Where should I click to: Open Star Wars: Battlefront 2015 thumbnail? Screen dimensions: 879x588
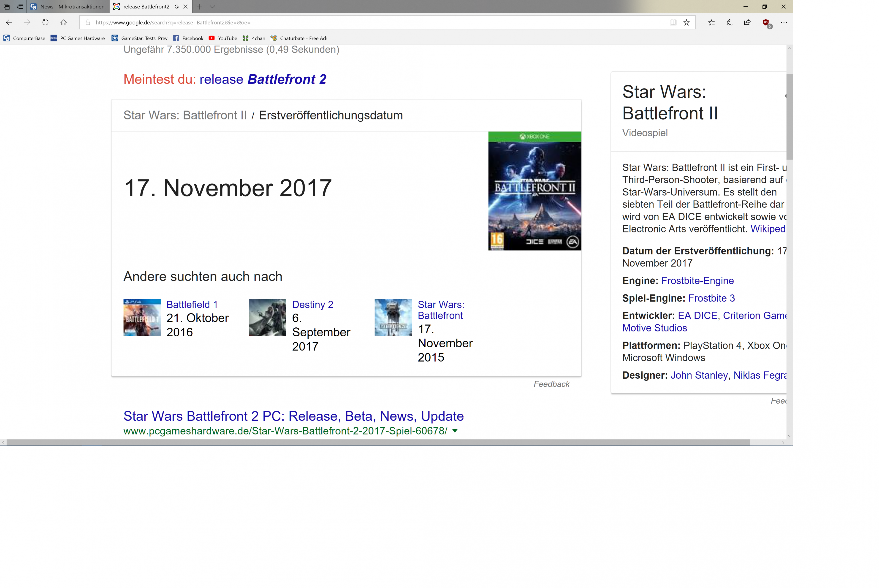(393, 318)
